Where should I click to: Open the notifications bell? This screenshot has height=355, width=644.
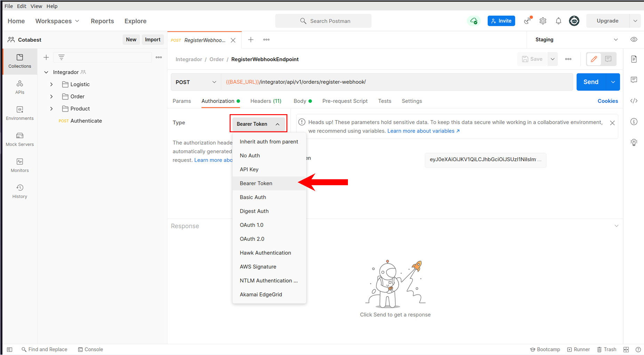tap(558, 21)
